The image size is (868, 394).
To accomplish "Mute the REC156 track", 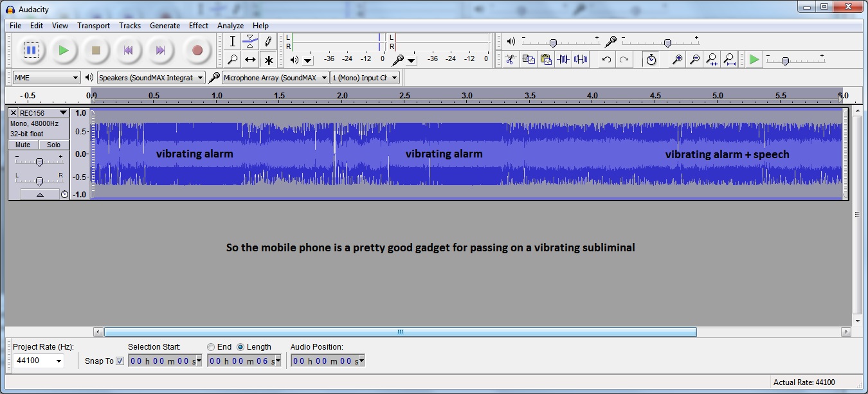I will click(23, 145).
